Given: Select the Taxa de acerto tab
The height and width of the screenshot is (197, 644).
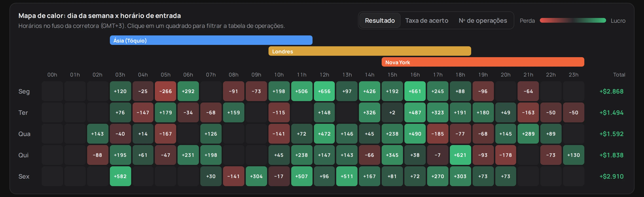Looking at the screenshot, I should [x=426, y=21].
